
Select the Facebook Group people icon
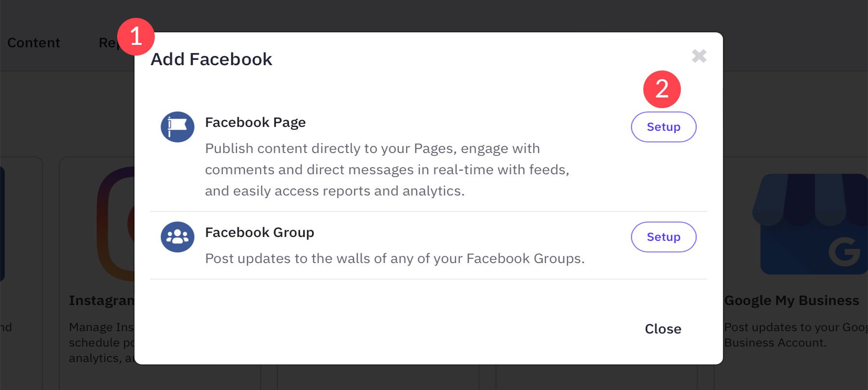(x=177, y=237)
